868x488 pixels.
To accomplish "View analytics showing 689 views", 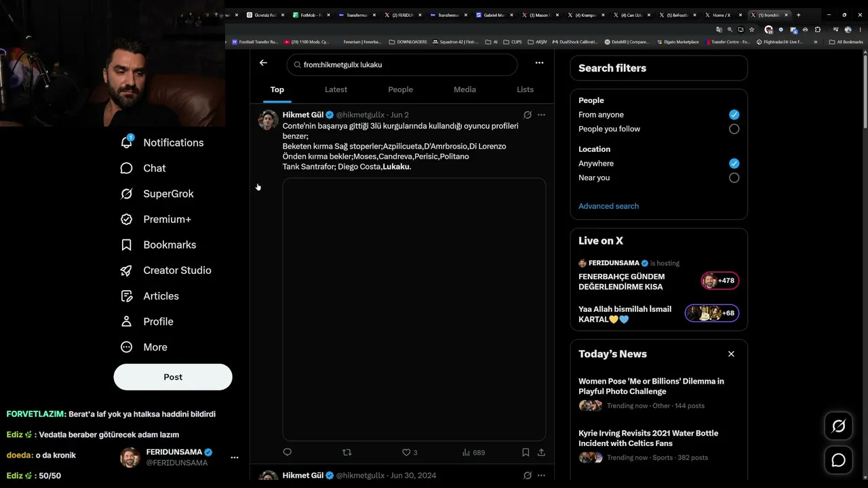I will pos(473,452).
